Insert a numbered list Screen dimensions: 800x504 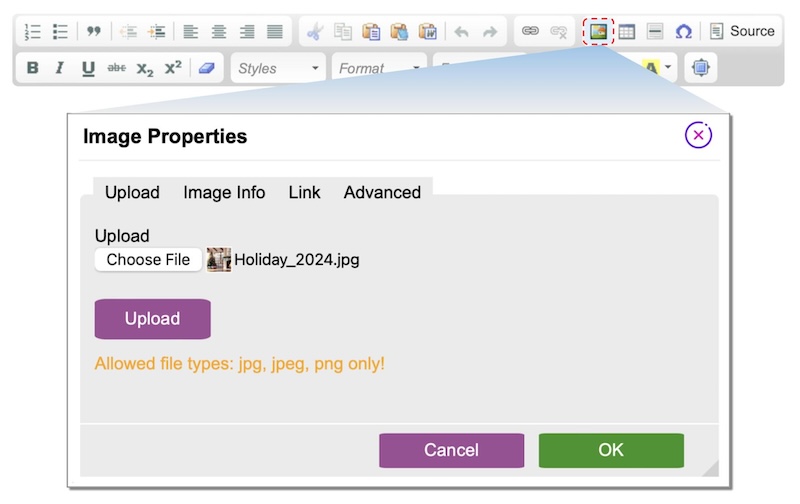[x=32, y=32]
